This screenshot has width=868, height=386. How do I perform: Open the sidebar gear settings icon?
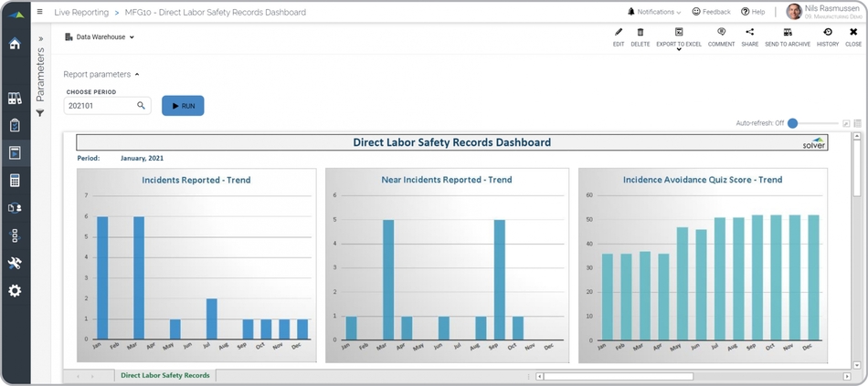point(15,291)
